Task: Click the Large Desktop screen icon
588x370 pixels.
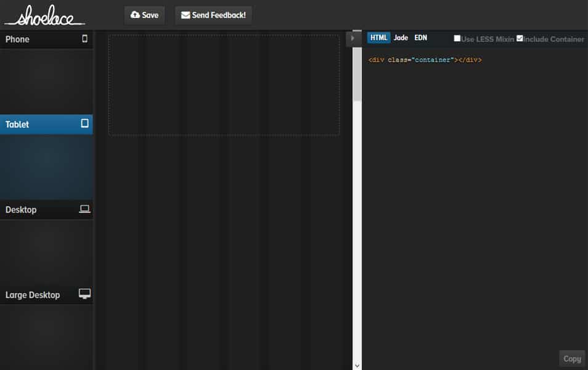Action: point(84,294)
